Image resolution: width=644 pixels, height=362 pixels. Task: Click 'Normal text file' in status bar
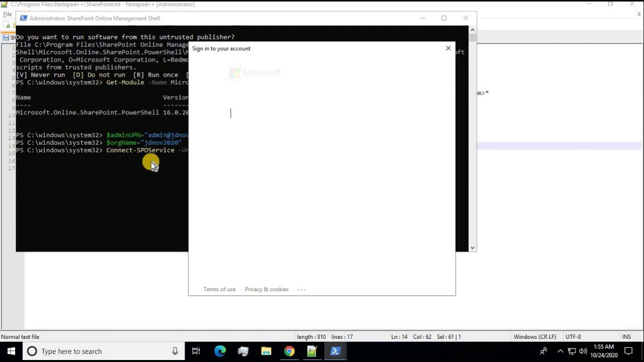click(x=20, y=337)
